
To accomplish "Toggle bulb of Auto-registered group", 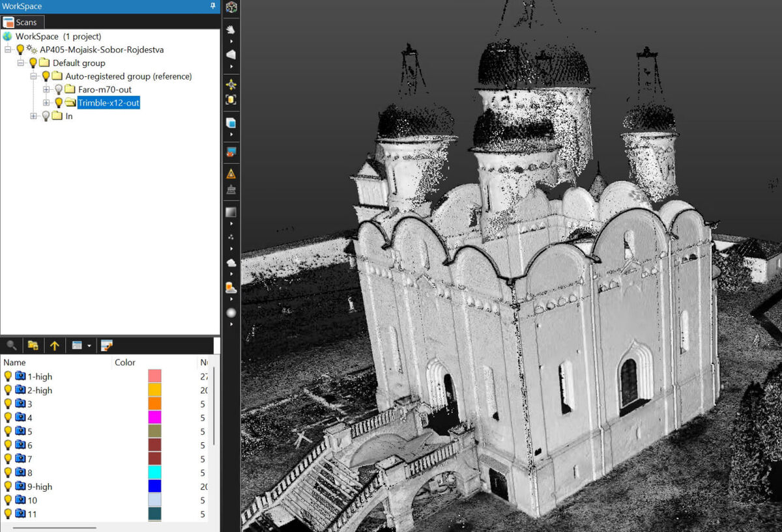I will point(46,76).
